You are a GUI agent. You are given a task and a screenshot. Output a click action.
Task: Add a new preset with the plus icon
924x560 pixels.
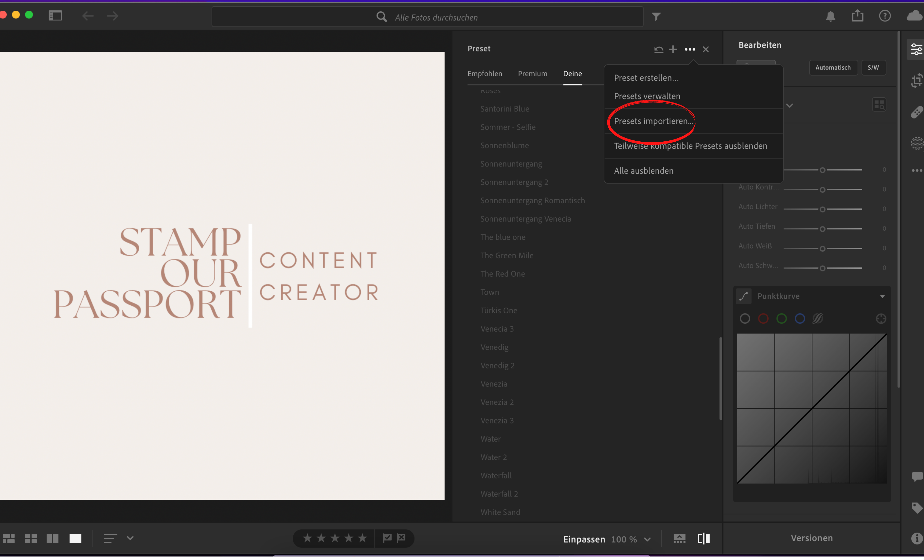coord(673,49)
